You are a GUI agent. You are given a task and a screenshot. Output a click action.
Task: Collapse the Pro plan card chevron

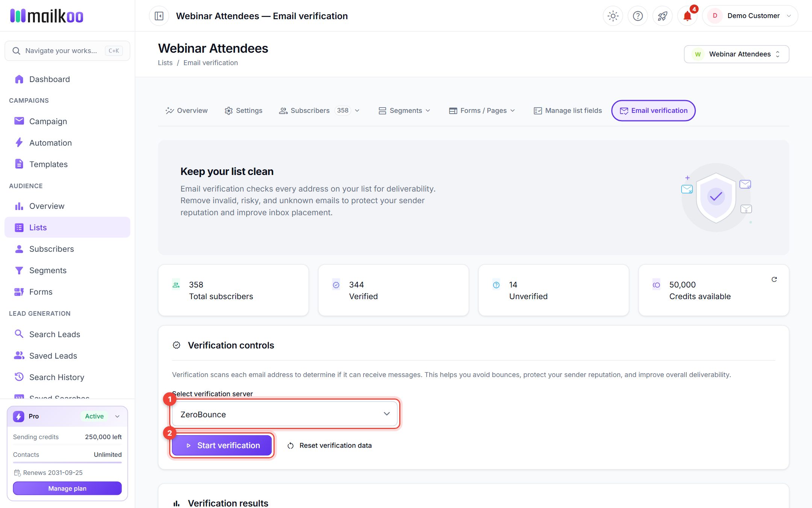click(x=117, y=416)
